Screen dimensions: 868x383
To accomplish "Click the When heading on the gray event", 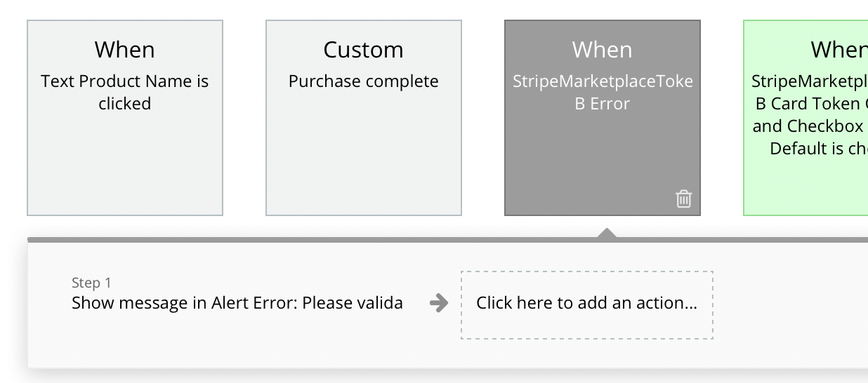I will (603, 50).
